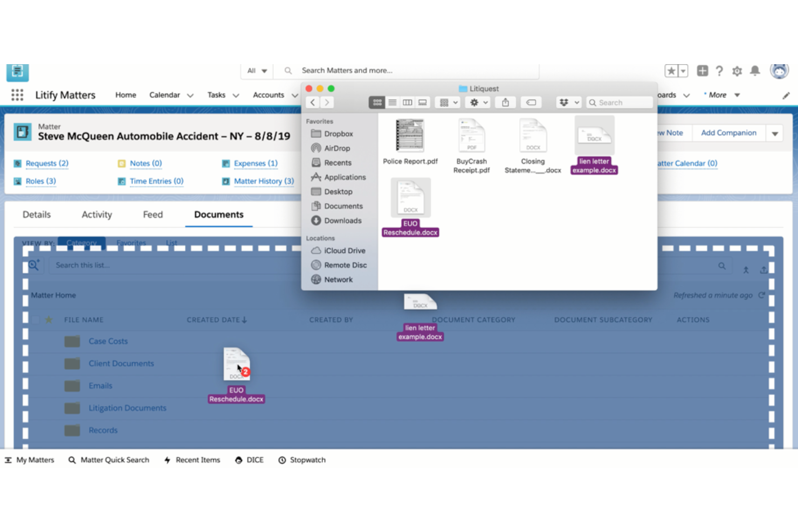Open Recent Items utility
The height and width of the screenshot is (532, 798).
[192, 460]
